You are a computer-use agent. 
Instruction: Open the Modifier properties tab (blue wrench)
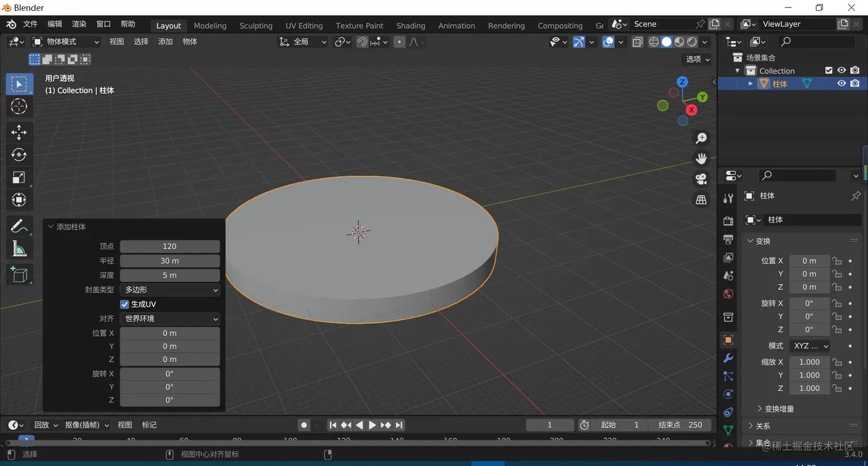[728, 358]
